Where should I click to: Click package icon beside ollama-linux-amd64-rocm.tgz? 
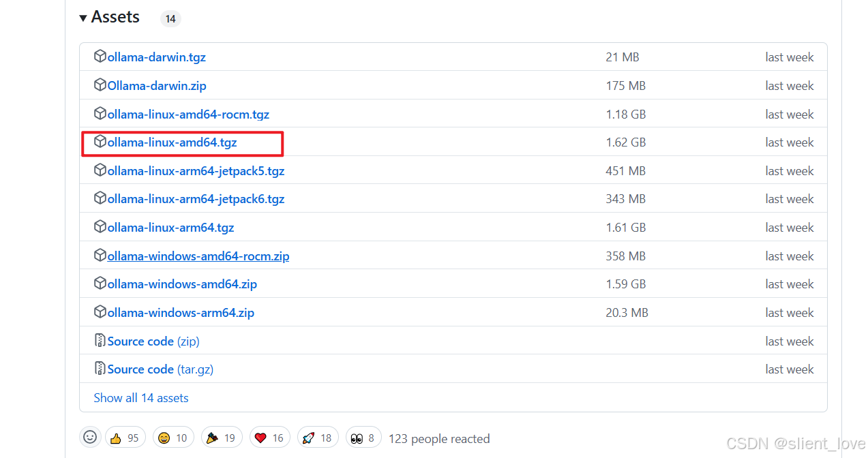click(100, 114)
